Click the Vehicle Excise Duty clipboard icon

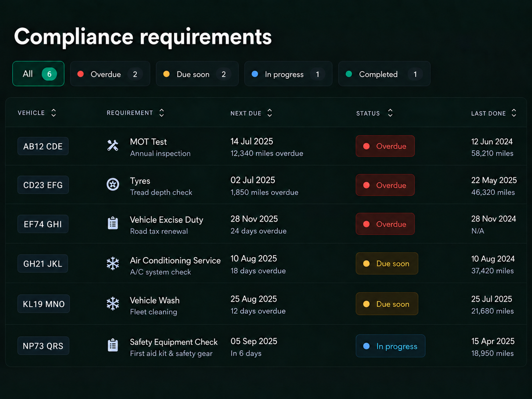click(113, 223)
